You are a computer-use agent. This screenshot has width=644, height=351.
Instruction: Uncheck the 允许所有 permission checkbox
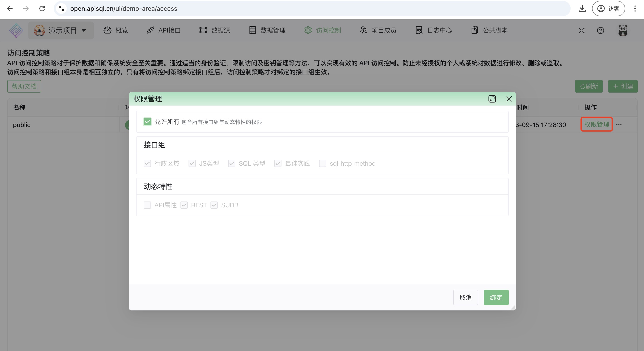pos(147,122)
